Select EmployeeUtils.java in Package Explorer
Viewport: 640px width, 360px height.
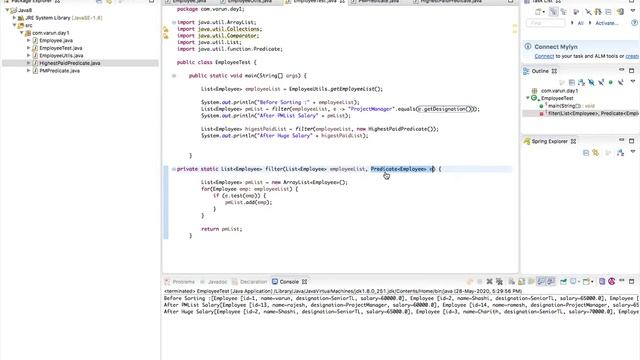61,55
